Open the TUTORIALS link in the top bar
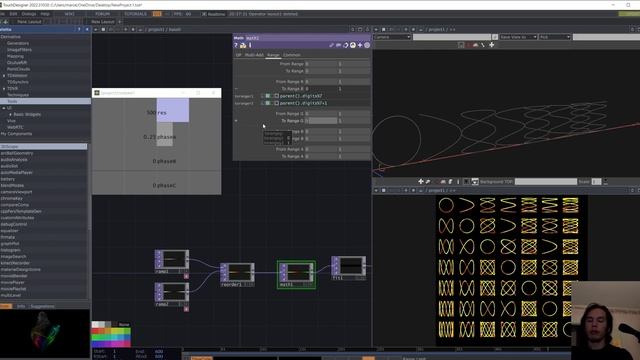This screenshot has height=360, width=640. (x=135, y=14)
